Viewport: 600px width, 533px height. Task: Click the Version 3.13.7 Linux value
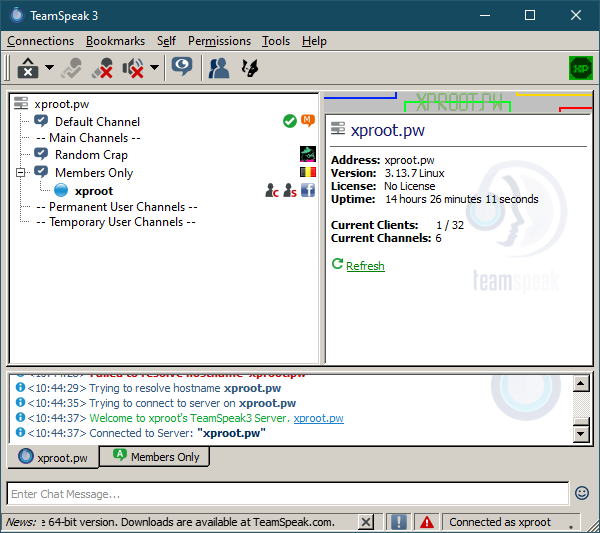(414, 173)
